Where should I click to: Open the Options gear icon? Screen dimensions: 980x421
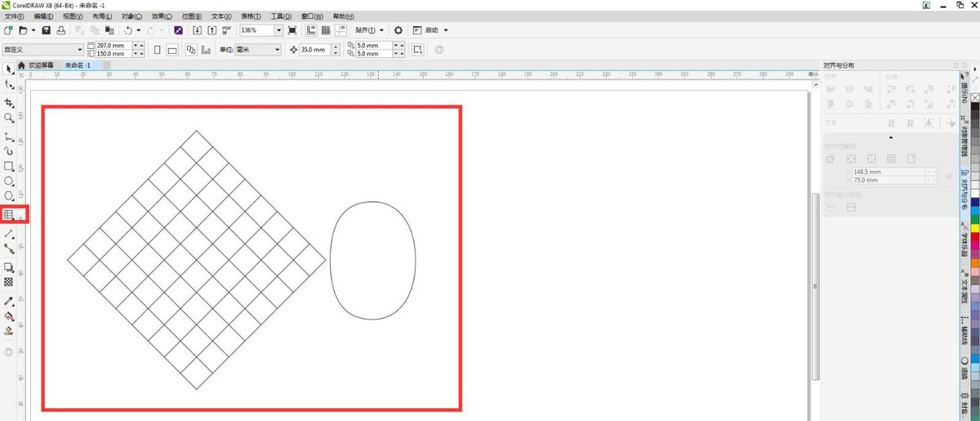(x=399, y=30)
